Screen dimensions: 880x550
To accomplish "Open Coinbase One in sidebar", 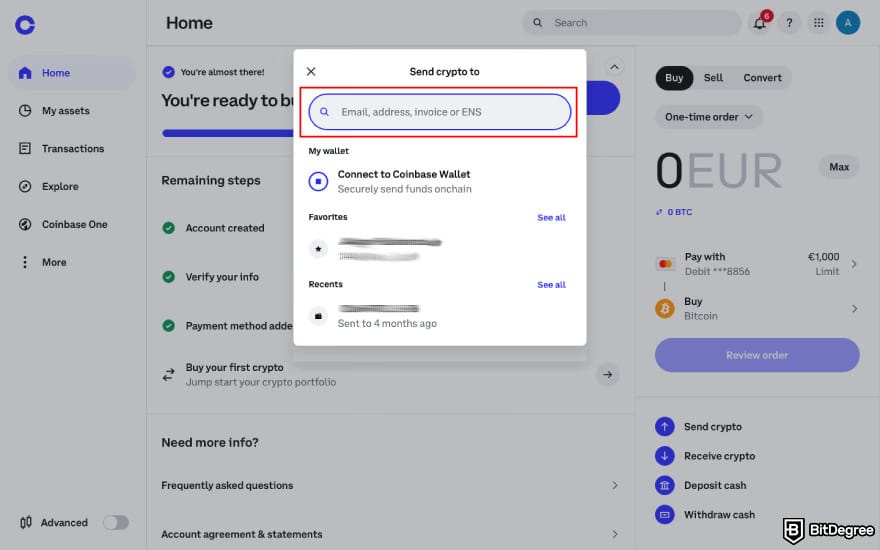I will coord(72,224).
